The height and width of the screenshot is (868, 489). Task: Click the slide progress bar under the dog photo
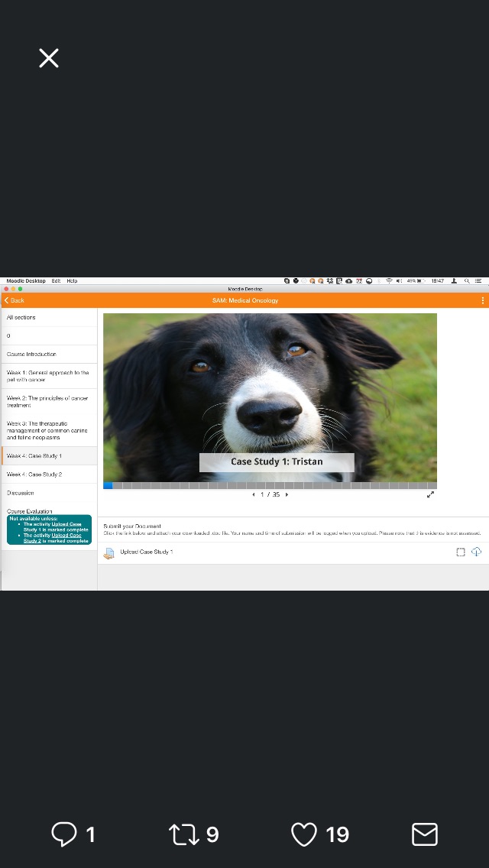(270, 485)
